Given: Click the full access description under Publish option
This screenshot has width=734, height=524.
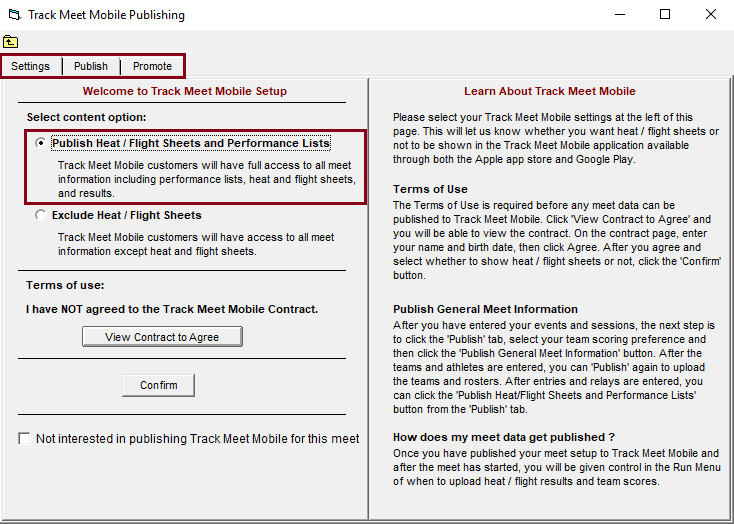Looking at the screenshot, I should click(x=207, y=179).
